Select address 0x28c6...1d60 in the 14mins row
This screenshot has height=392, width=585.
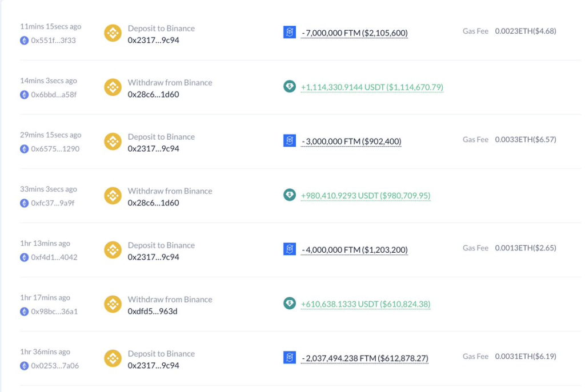tap(153, 94)
